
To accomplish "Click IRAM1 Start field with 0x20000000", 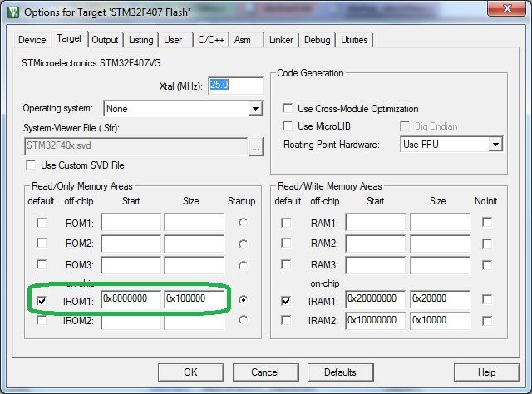I will click(375, 299).
